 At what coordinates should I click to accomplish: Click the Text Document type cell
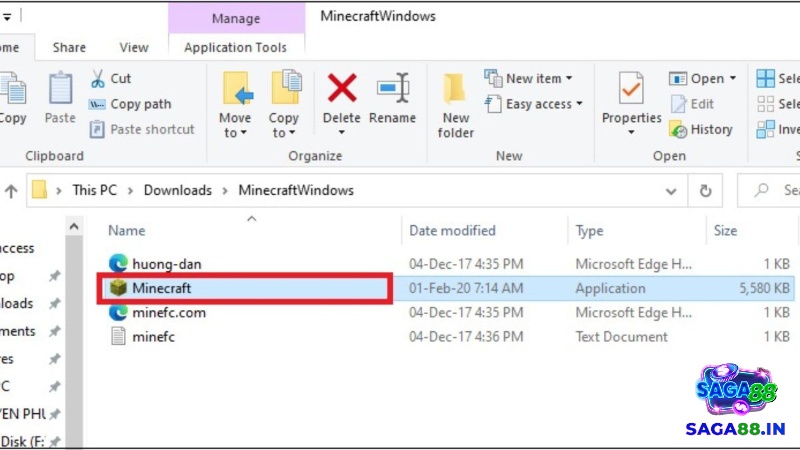pos(621,337)
